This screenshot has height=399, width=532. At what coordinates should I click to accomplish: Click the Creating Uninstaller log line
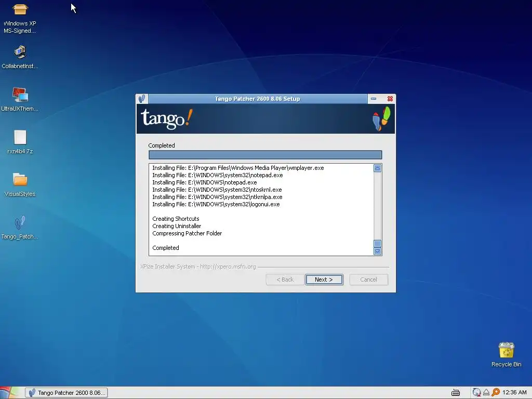pyautogui.click(x=177, y=226)
